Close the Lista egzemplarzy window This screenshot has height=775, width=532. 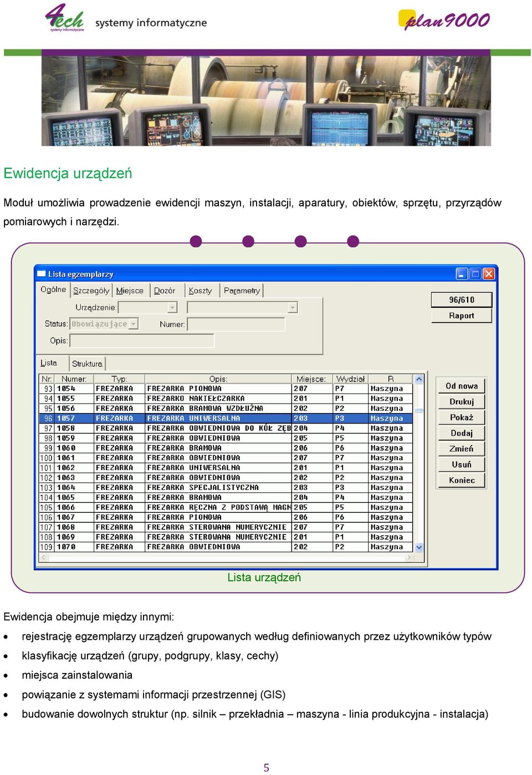pos(489,274)
